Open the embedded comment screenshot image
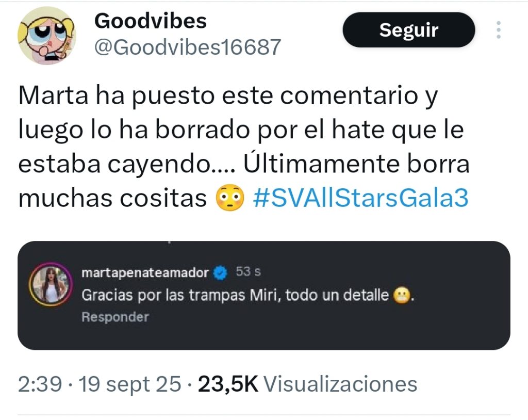528x420 pixels. pyautogui.click(x=263, y=295)
